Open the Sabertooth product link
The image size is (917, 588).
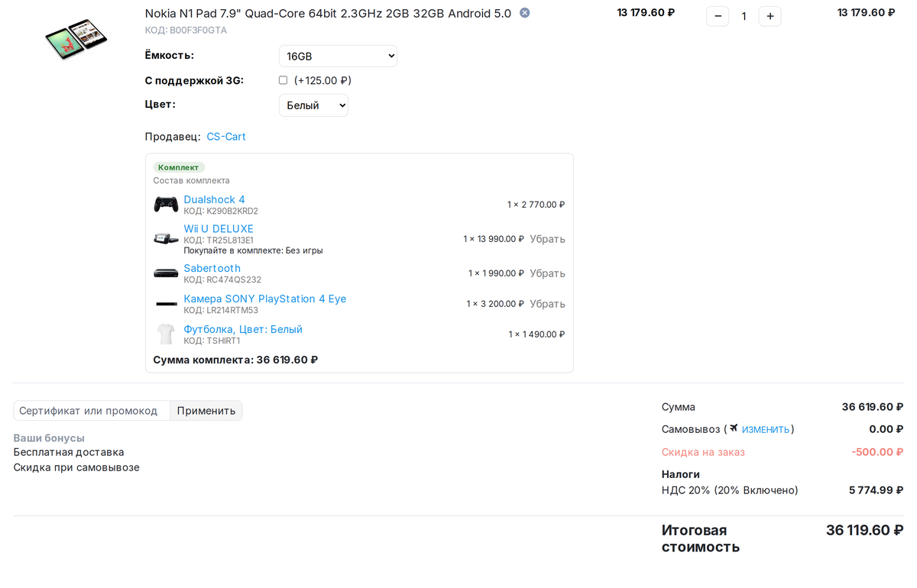point(212,268)
